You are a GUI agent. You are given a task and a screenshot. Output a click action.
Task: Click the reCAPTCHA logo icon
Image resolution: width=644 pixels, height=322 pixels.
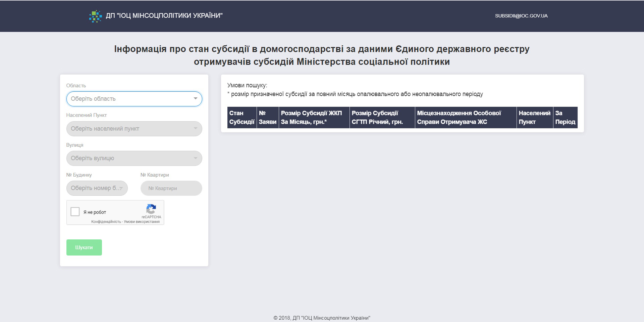click(151, 209)
